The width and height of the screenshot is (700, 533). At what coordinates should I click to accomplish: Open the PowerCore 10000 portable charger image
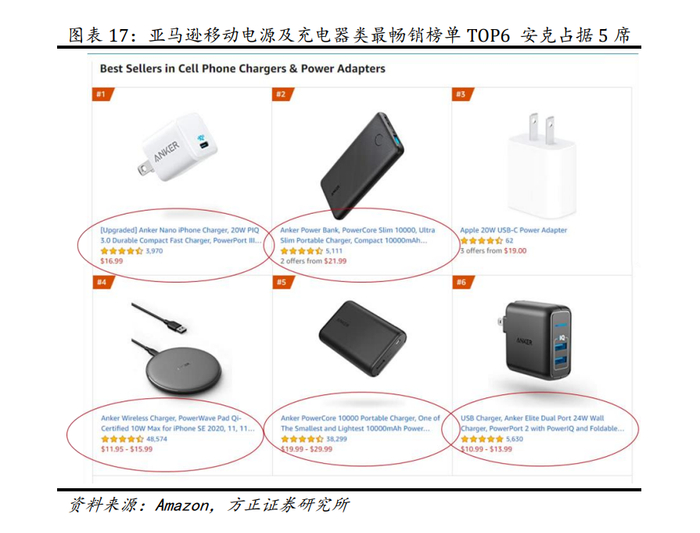point(362,338)
